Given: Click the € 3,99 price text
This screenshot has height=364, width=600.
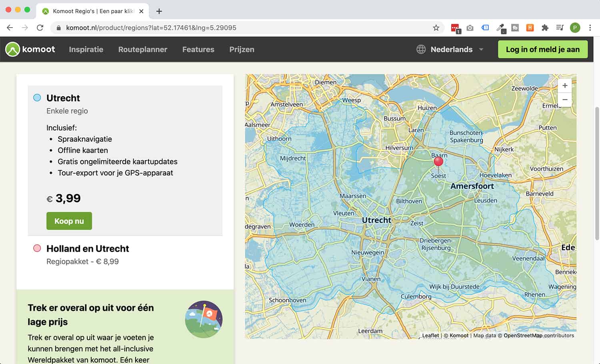Looking at the screenshot, I should tap(64, 198).
